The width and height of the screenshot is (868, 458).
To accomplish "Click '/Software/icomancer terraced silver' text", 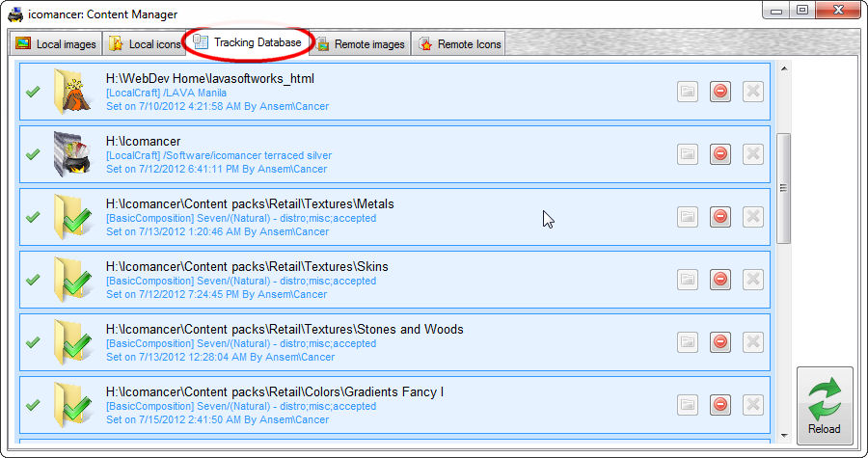I will tap(248, 155).
